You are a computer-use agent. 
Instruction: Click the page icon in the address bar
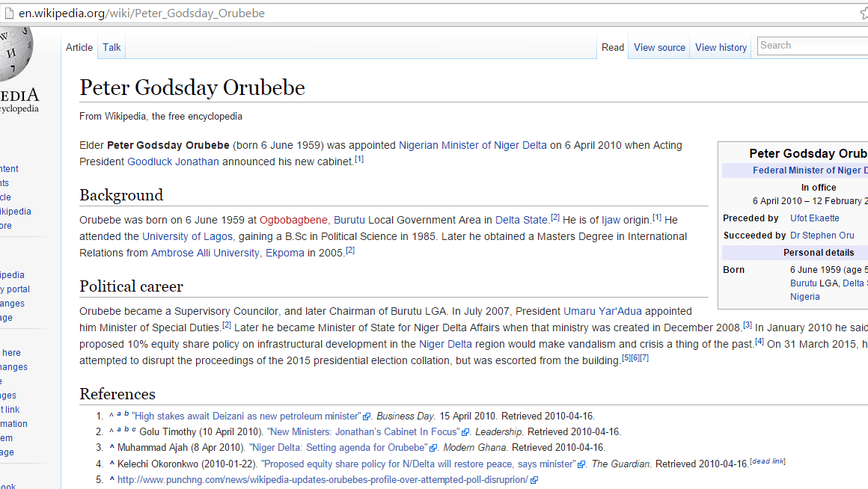(10, 13)
